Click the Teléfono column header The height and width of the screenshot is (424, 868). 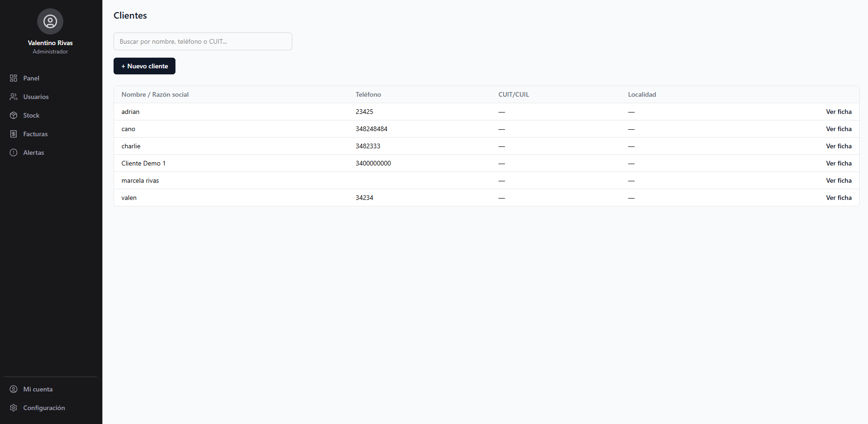click(368, 94)
